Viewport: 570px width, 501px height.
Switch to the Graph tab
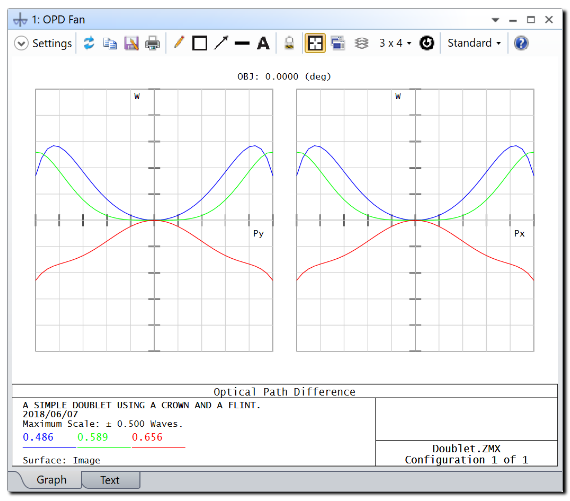coord(51,480)
